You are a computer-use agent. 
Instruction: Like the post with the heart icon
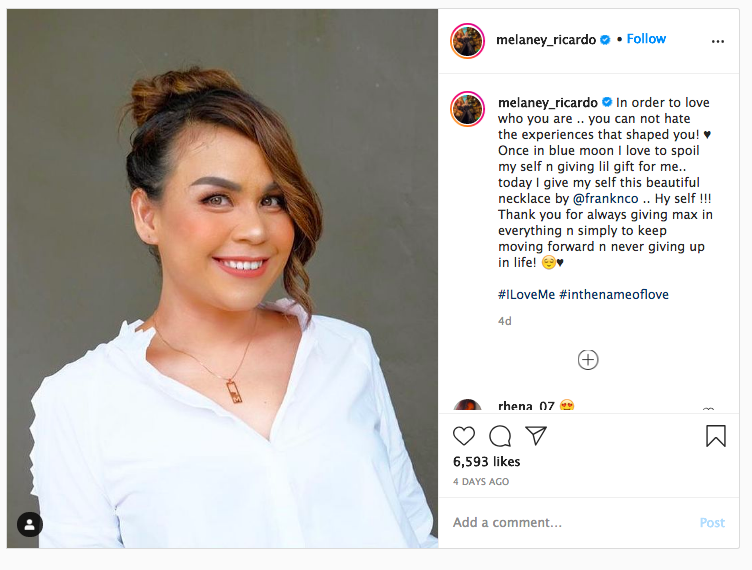(x=464, y=436)
